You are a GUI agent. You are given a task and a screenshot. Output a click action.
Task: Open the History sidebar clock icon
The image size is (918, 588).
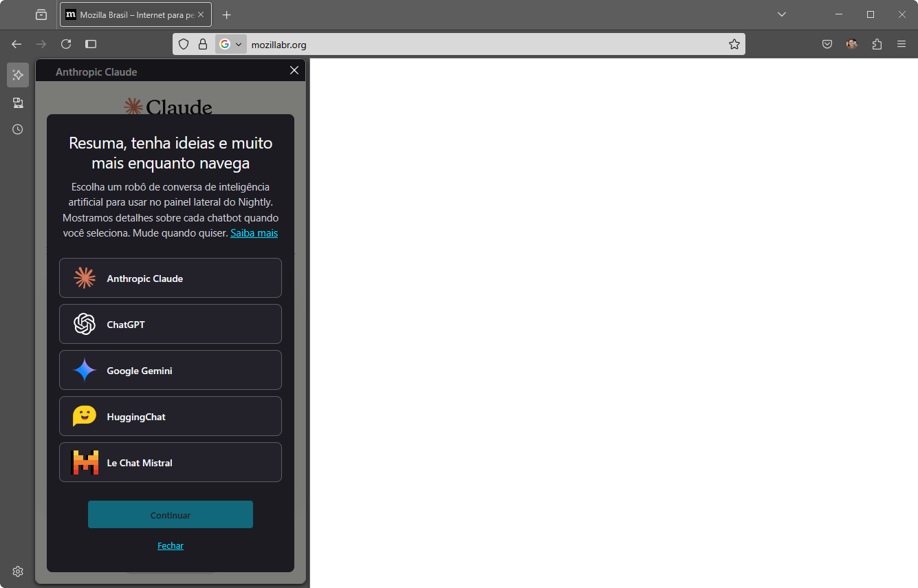tap(18, 129)
